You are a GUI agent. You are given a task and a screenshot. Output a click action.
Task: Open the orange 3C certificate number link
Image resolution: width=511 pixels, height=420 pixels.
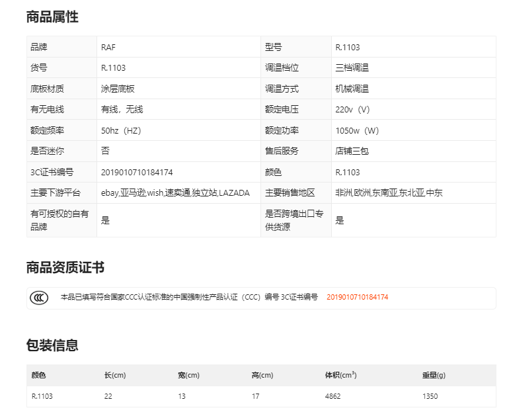[x=357, y=298]
